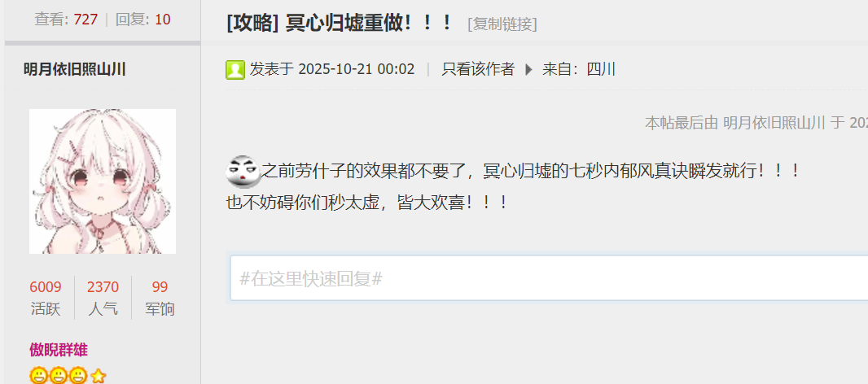Click the third smiley rank icon
This screenshot has width=868, height=384.
(x=79, y=376)
